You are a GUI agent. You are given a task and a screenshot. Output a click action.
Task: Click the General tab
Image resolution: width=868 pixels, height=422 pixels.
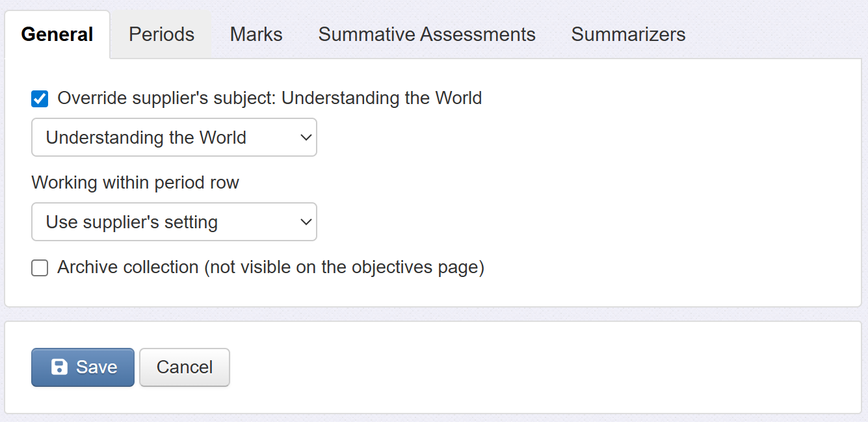click(57, 34)
